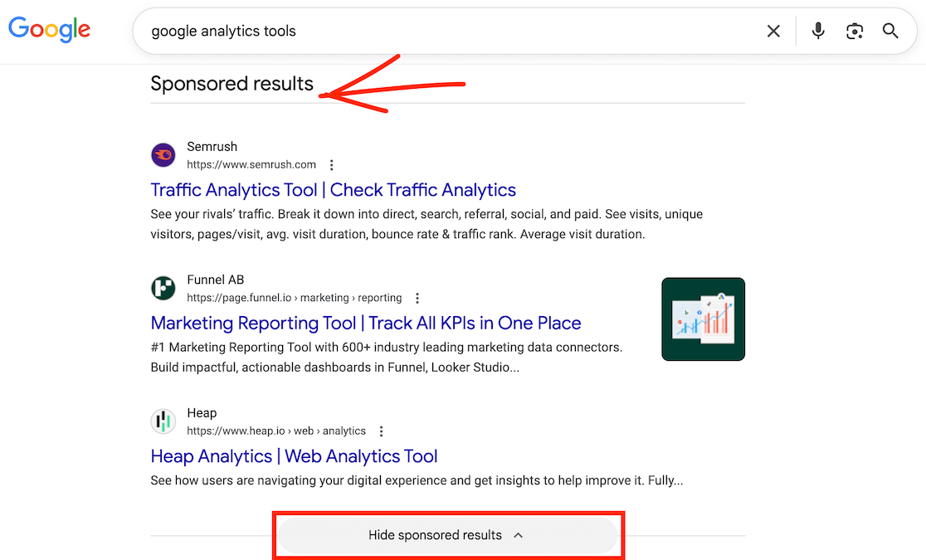This screenshot has height=560, width=926.
Task: Open the Traffic Analytics Tool link
Action: pos(333,189)
